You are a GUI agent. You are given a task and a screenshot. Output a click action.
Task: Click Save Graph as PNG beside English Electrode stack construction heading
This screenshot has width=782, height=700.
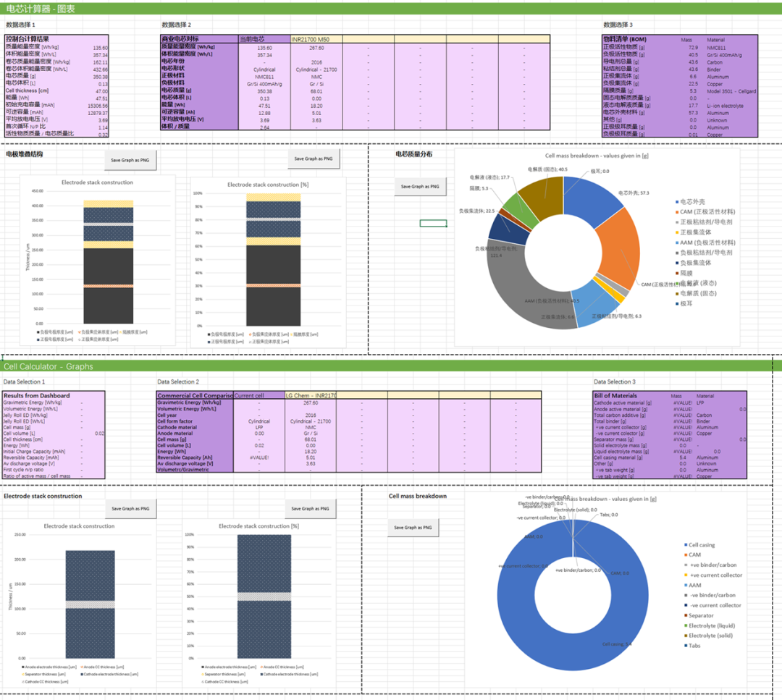point(130,509)
